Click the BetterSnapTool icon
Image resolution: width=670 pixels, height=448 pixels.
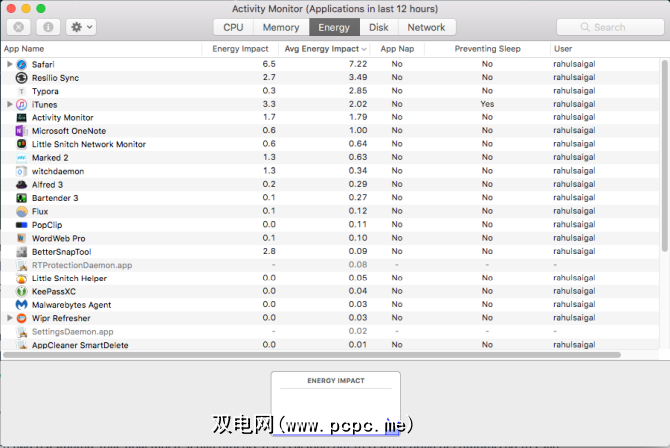(21, 251)
